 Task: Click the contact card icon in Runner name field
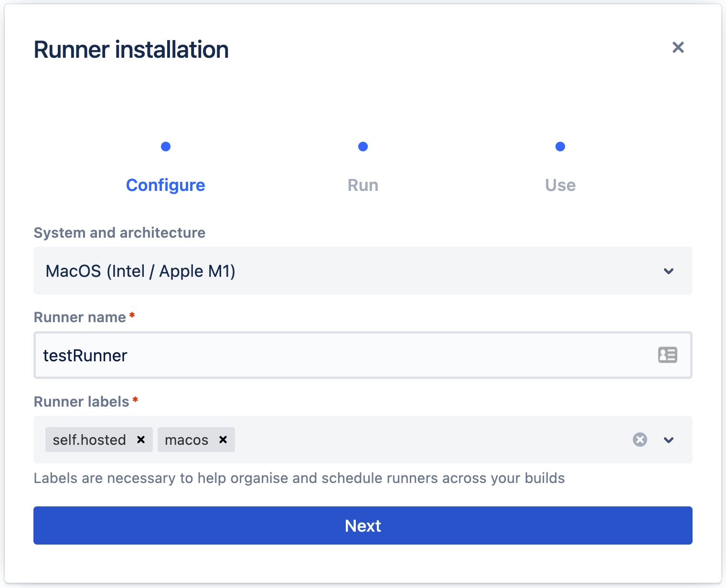pos(667,355)
